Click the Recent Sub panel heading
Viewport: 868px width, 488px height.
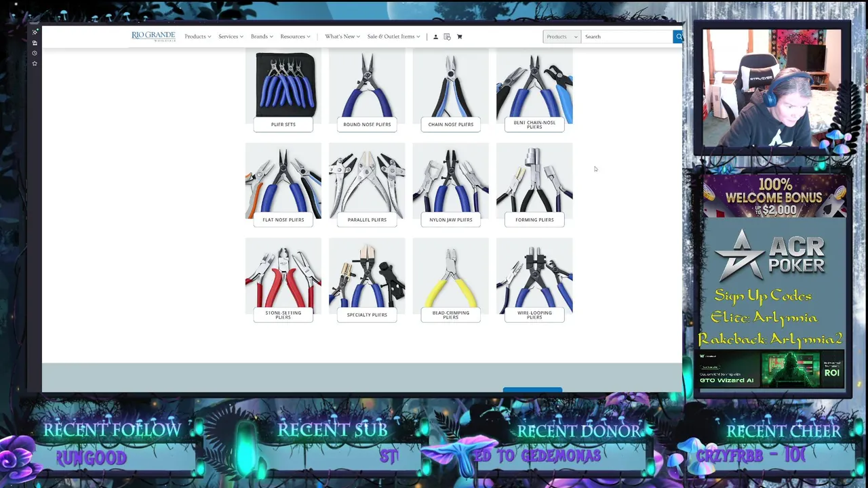[x=332, y=430]
